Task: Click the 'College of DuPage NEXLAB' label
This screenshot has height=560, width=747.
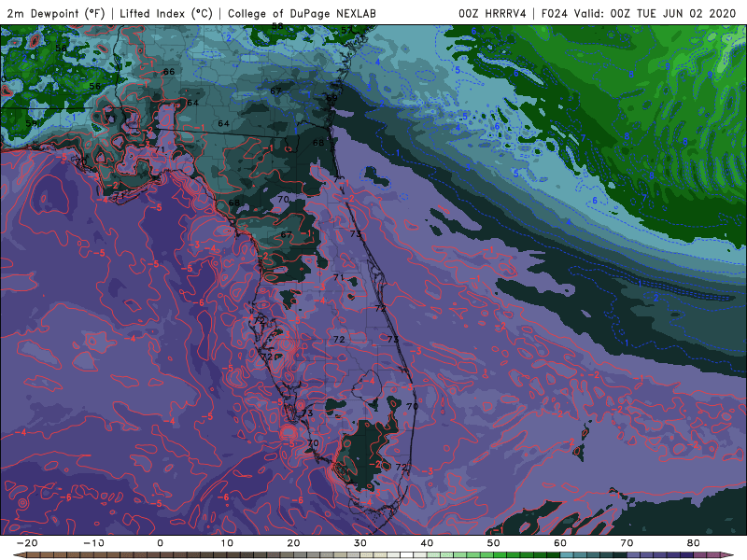Action: [302, 13]
